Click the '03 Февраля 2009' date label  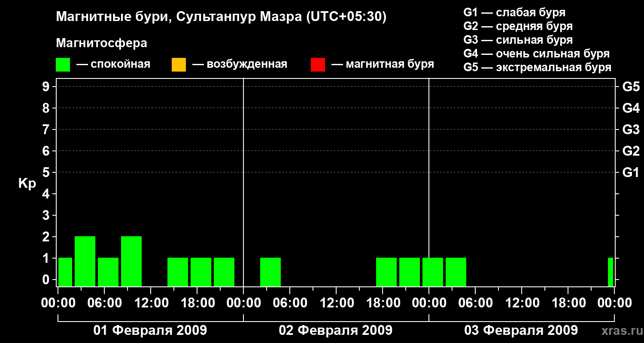pyautogui.click(x=521, y=331)
